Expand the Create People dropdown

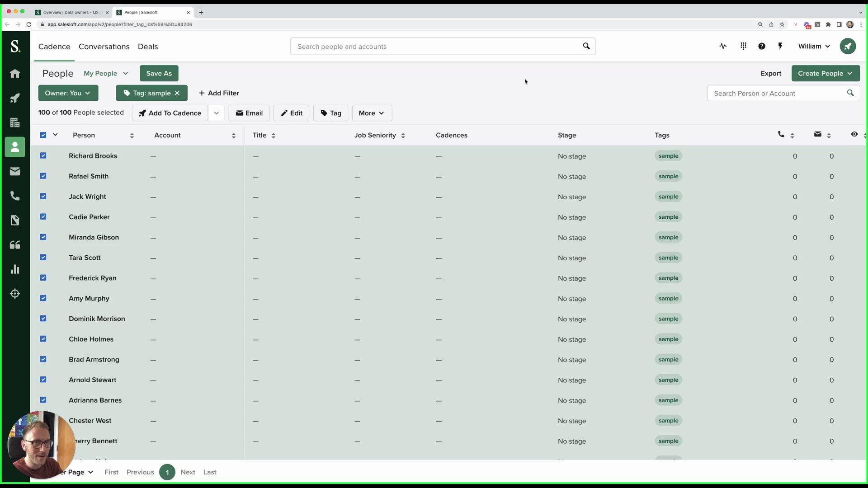click(x=825, y=73)
